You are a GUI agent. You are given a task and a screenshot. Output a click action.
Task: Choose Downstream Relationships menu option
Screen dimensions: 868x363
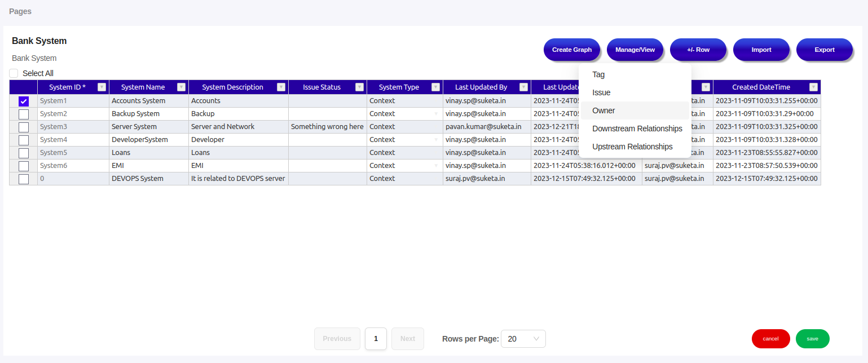[637, 129]
